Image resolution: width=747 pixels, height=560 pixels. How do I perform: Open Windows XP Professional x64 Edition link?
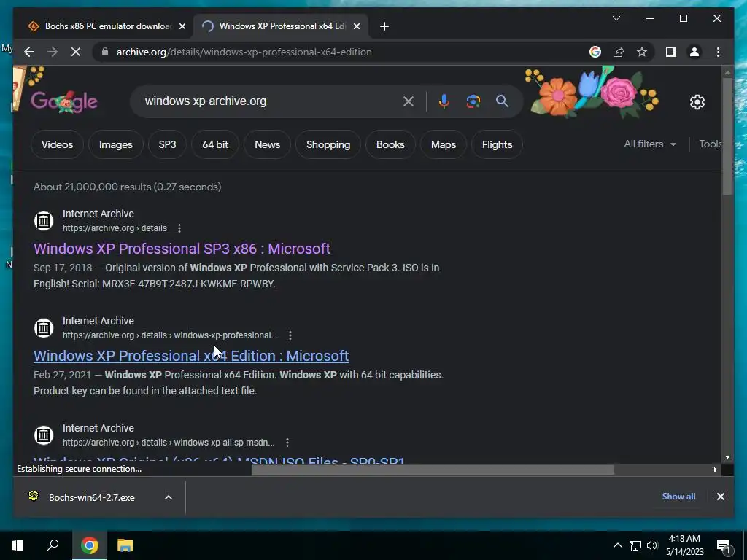pos(191,356)
